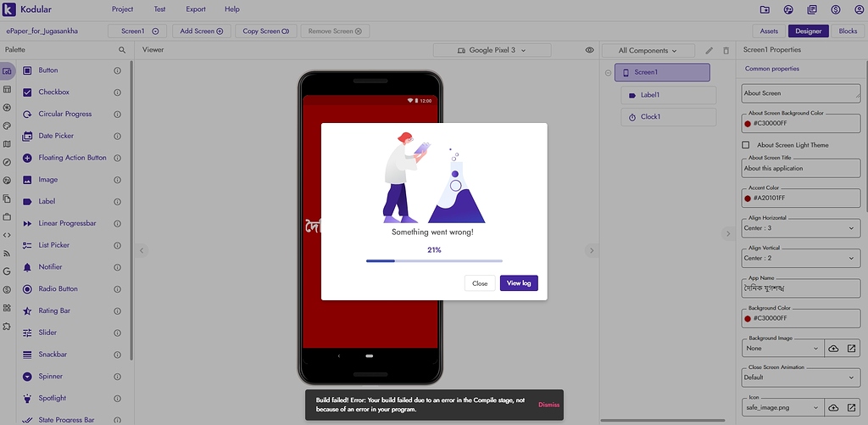Dismiss the build failed notification
Screen dimensions: 868x425
pos(548,405)
